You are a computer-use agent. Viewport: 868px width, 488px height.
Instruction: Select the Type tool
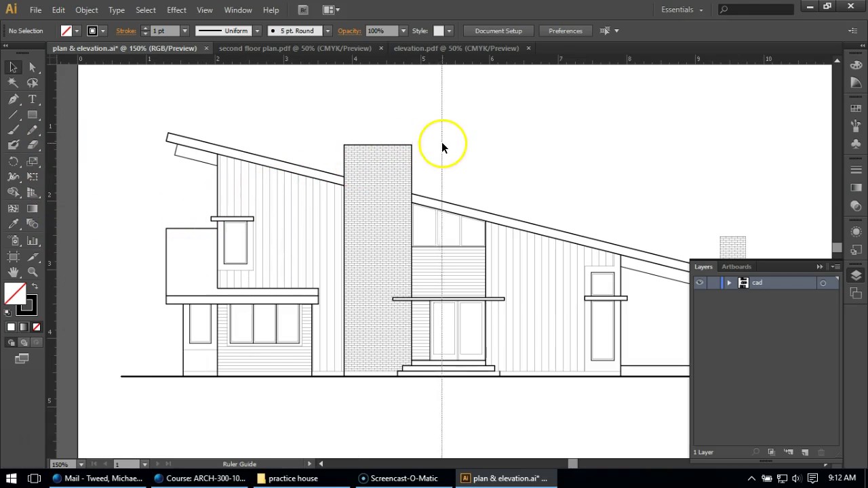click(x=33, y=99)
